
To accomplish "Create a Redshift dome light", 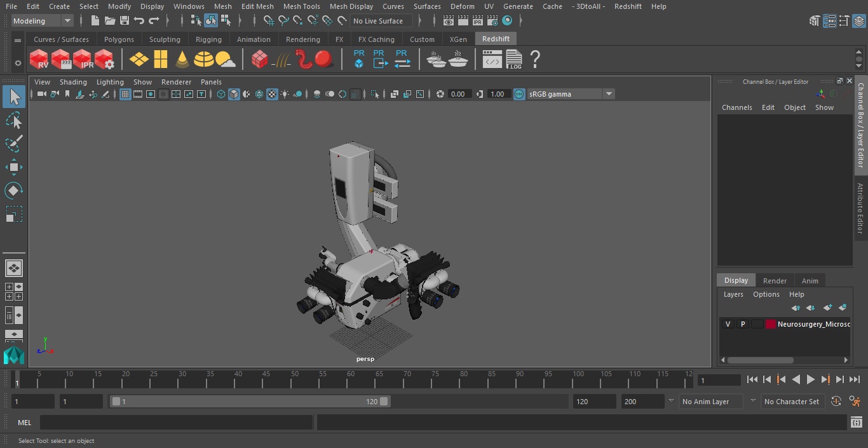I will tap(203, 60).
